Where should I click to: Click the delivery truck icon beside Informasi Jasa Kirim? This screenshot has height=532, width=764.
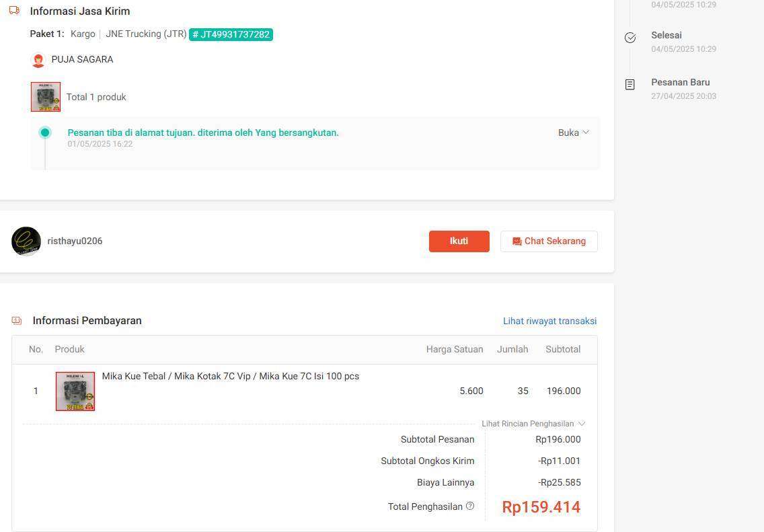click(x=15, y=10)
